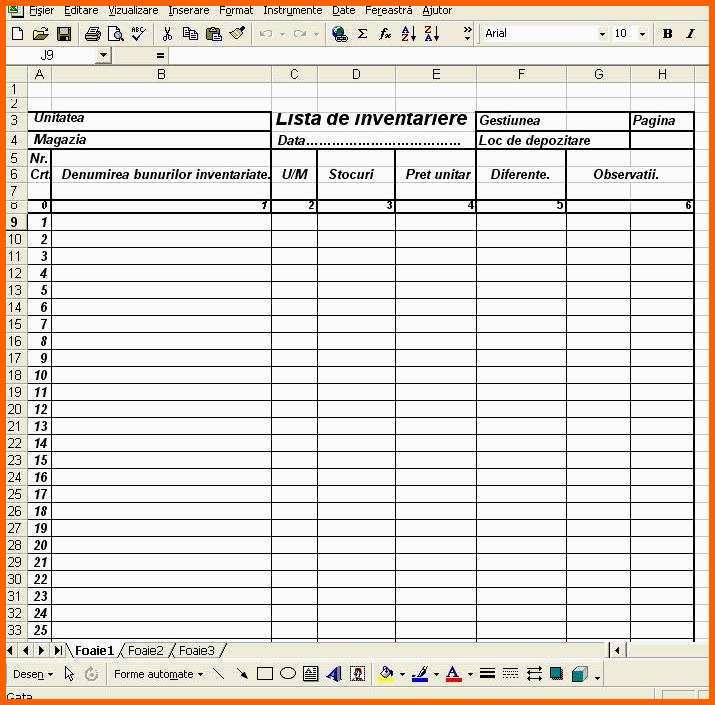Image resolution: width=715 pixels, height=705 pixels.
Task: Select the Rectangle drawing tool
Action: pyautogui.click(x=265, y=674)
